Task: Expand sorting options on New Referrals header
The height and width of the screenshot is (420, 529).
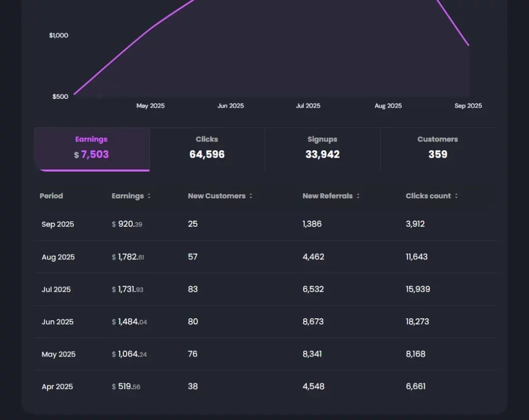Action: tap(359, 196)
